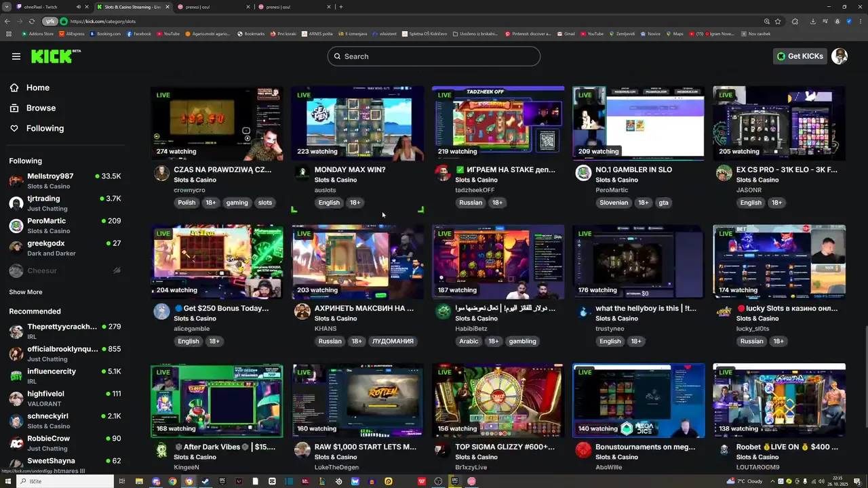Image resolution: width=868 pixels, height=488 pixels.
Task: Open auslots channel name link
Action: click(325, 190)
